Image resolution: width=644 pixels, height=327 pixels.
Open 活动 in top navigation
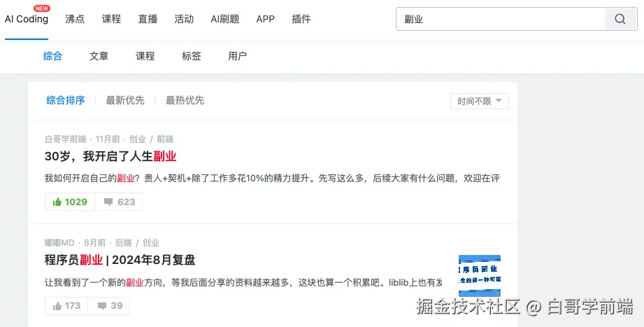(x=184, y=19)
